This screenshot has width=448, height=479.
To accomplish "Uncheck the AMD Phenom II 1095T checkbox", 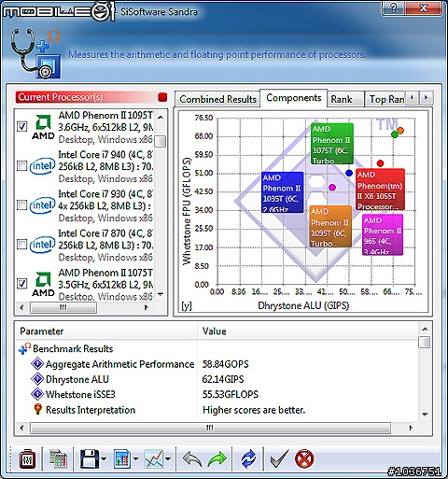I will (21, 126).
